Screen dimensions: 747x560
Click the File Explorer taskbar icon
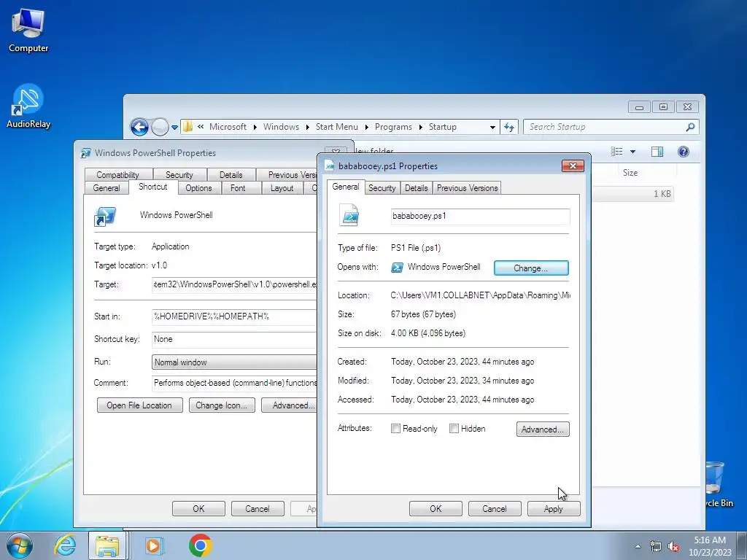pyautogui.click(x=108, y=545)
